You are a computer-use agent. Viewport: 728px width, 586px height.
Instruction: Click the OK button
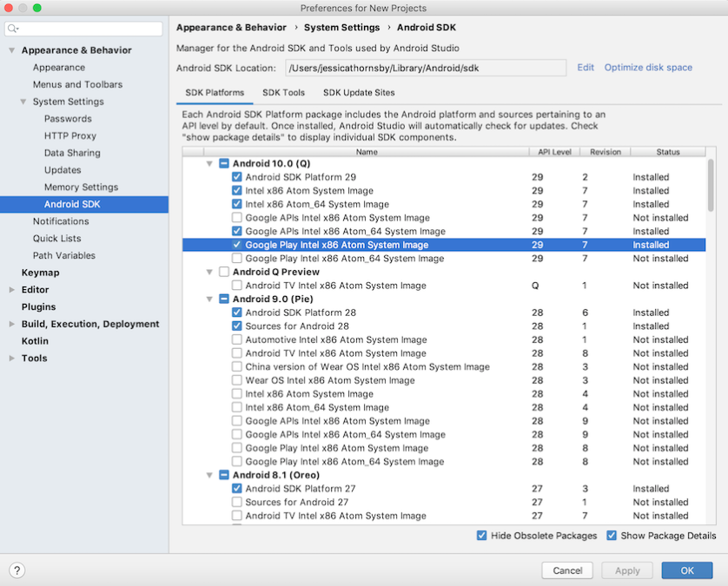click(x=686, y=570)
